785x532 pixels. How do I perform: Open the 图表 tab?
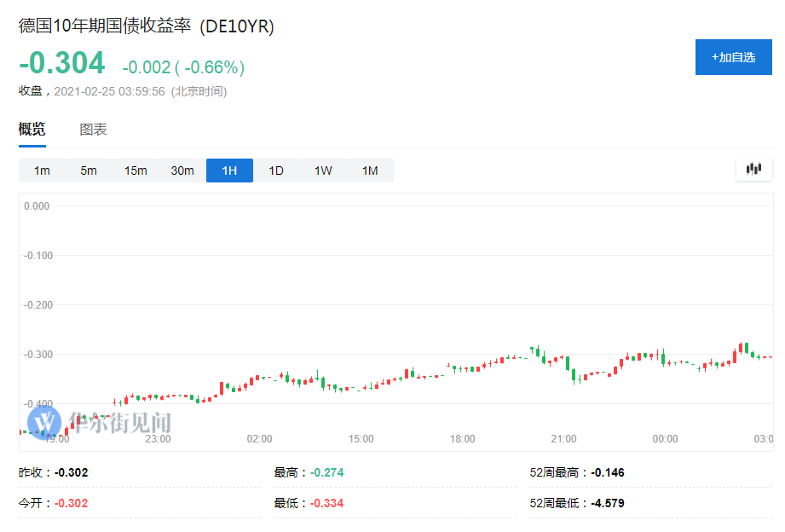click(x=93, y=130)
